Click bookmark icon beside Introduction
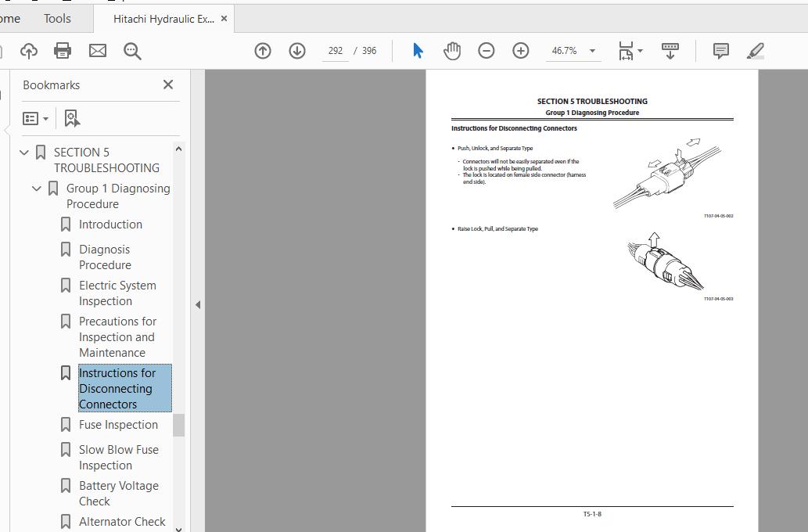The image size is (808, 532). 66,225
